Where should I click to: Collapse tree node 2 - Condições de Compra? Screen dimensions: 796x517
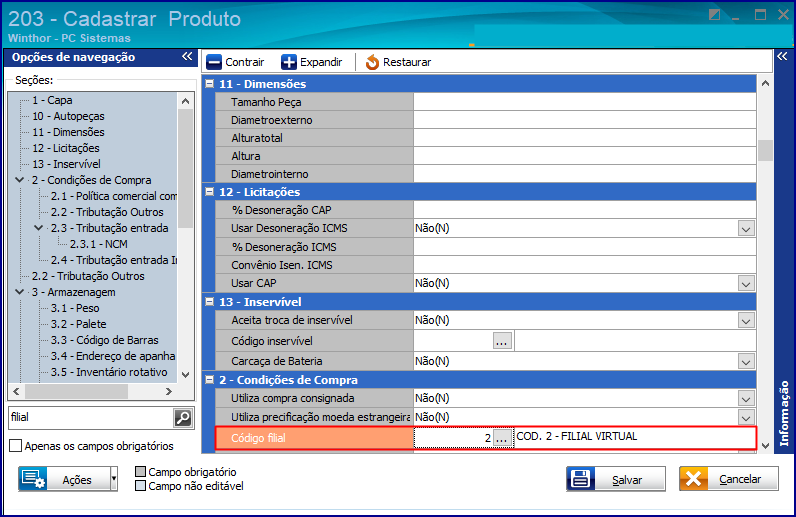click(x=20, y=180)
